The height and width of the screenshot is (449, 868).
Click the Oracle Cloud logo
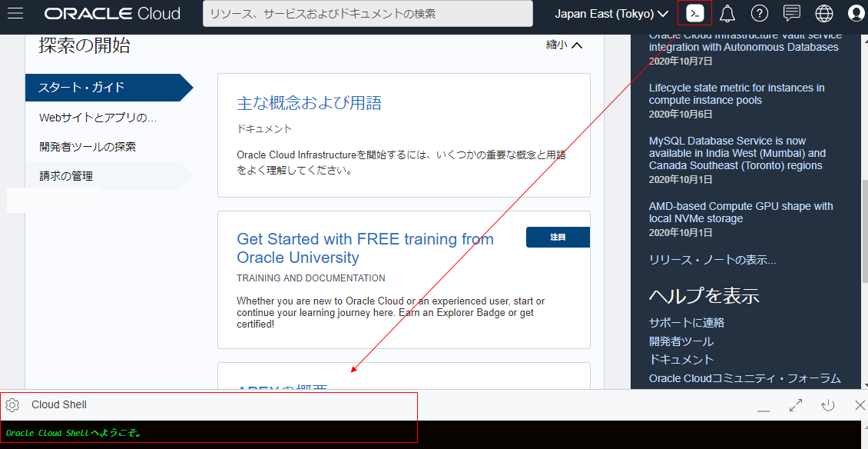[112, 14]
